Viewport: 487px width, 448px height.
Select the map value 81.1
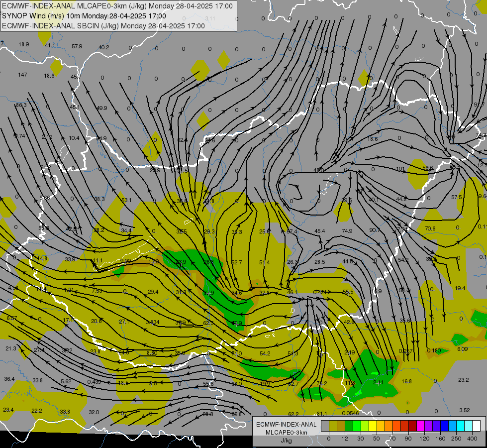(x=322, y=414)
